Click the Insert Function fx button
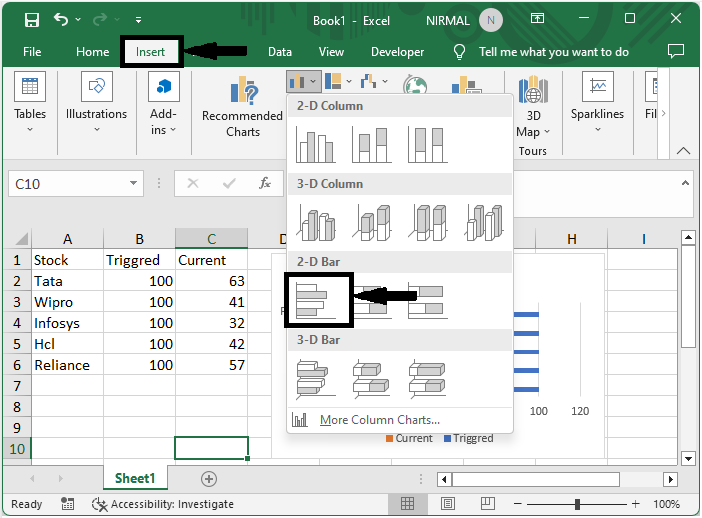 (x=265, y=183)
